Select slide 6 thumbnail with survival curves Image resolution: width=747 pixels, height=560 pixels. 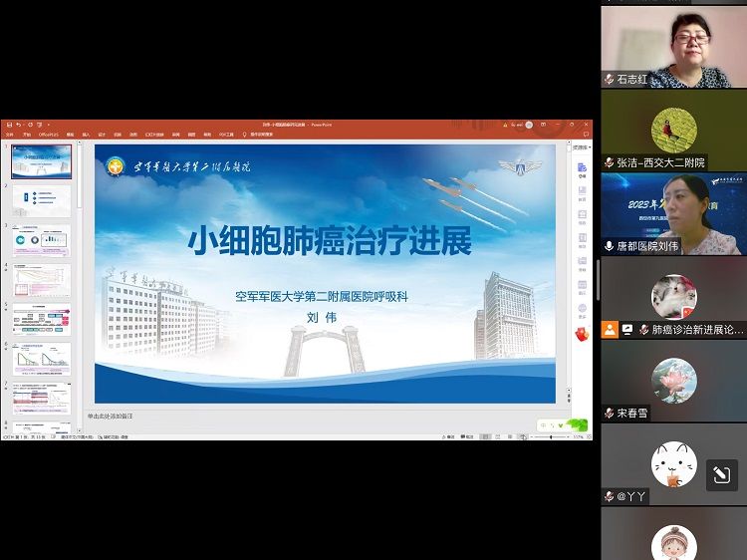tap(42, 359)
